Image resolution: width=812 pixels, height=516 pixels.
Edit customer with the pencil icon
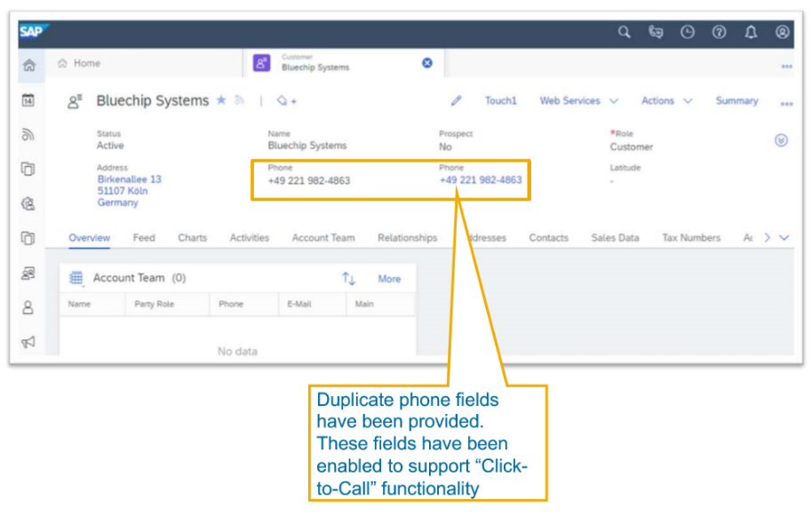point(456,101)
